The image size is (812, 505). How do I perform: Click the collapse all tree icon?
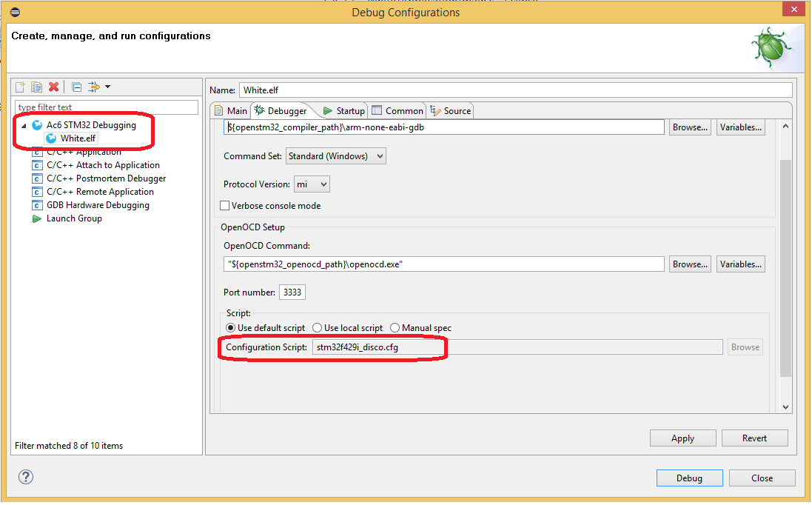pos(77,87)
